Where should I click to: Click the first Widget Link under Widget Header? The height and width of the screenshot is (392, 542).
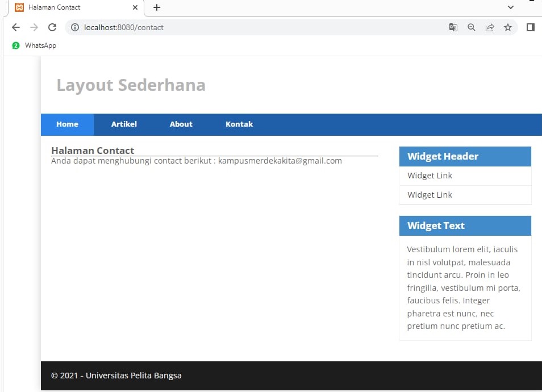point(430,176)
